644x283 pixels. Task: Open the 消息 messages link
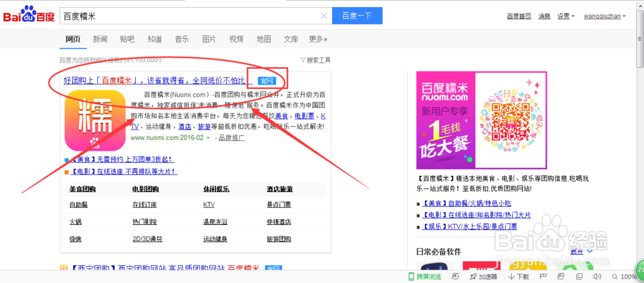pyautogui.click(x=544, y=16)
